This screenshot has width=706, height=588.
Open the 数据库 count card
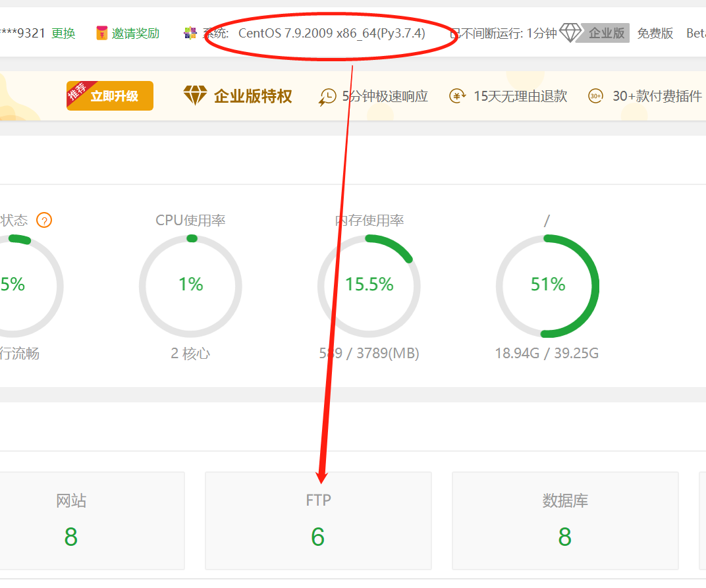coord(565,520)
